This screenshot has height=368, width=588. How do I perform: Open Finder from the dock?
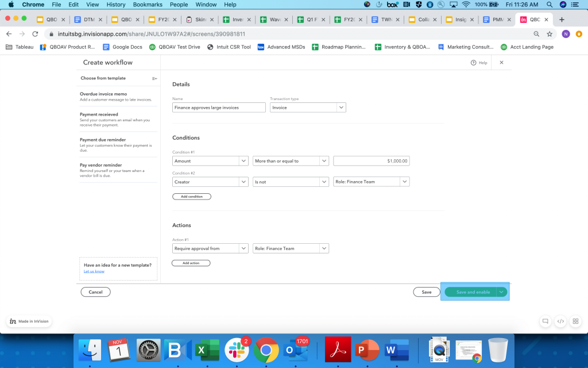click(x=90, y=350)
